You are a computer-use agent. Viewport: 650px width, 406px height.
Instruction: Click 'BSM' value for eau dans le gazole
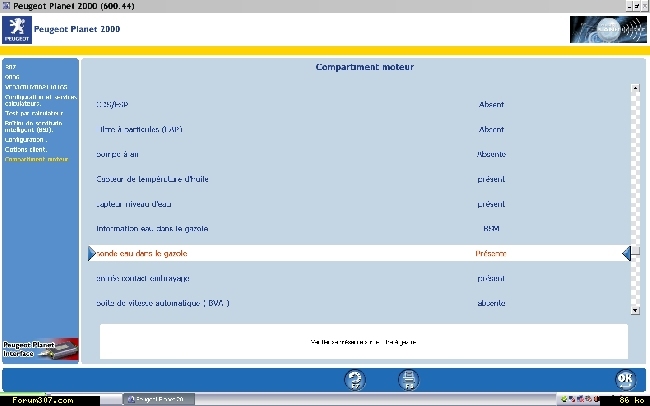coord(491,229)
